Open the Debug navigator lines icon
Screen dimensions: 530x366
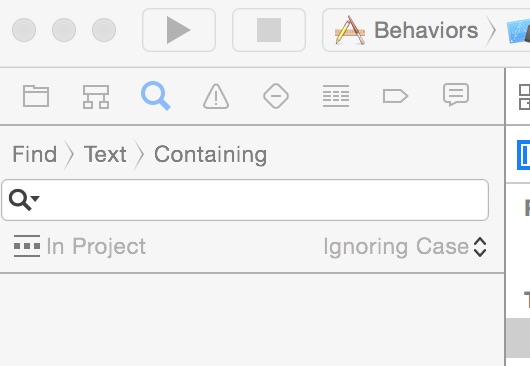coord(336,96)
